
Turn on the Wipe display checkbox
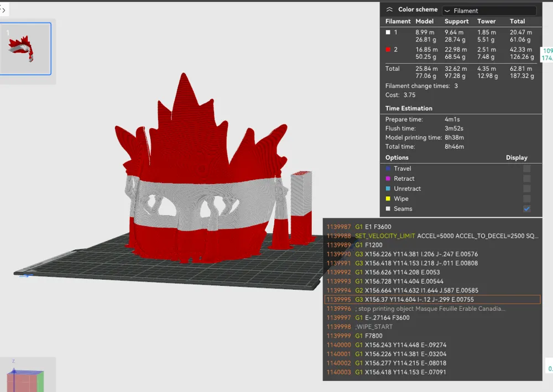[x=526, y=198]
